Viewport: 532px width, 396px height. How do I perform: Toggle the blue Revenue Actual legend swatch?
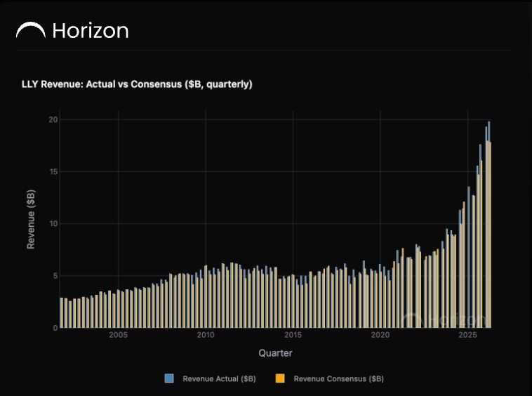pyautogui.click(x=169, y=378)
